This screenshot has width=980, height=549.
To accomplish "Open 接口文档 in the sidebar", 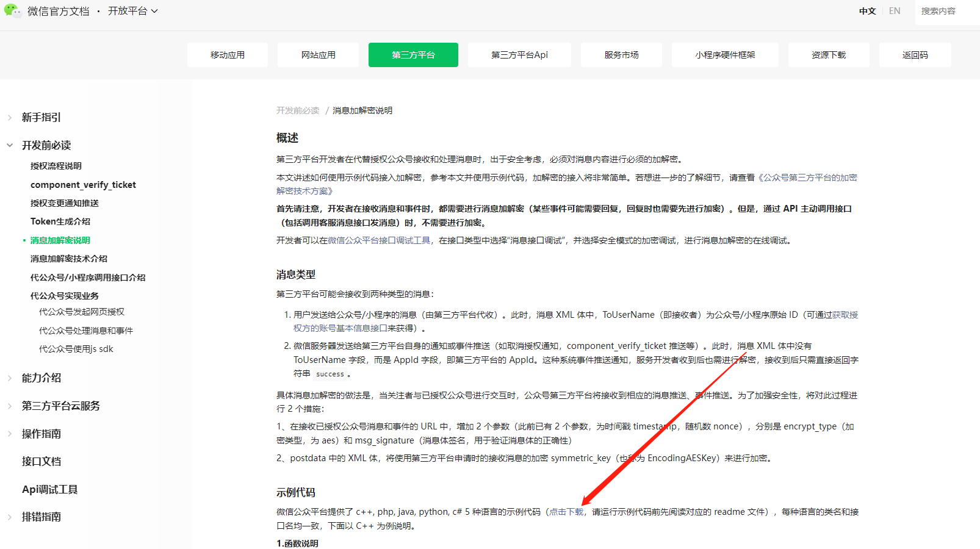I will click(41, 462).
